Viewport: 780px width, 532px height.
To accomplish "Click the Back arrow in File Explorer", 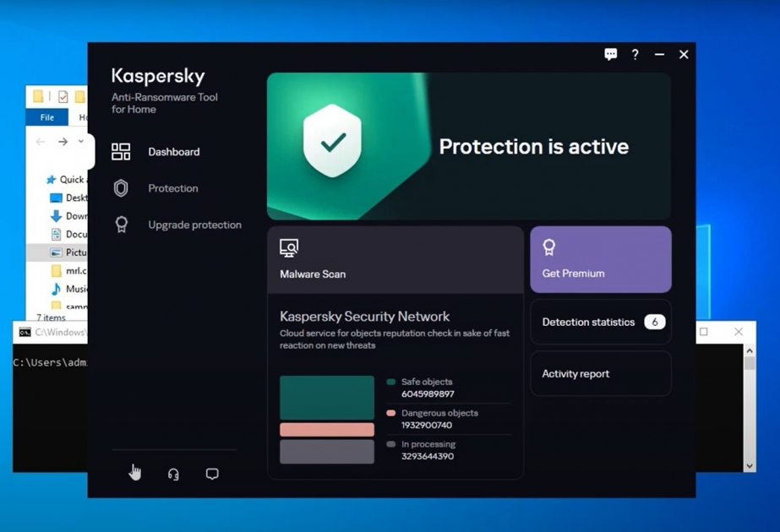I will coord(41,142).
